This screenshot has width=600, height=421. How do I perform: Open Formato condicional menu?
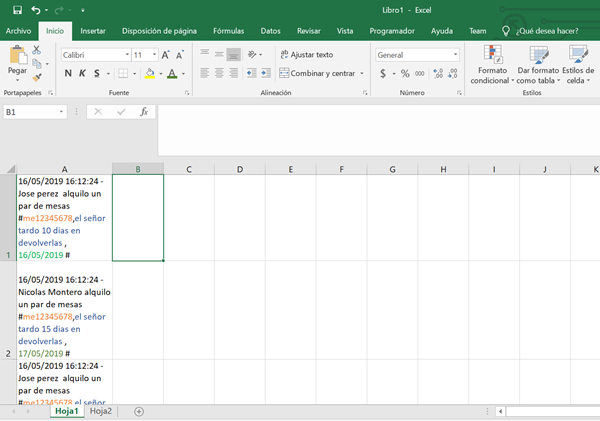click(491, 63)
